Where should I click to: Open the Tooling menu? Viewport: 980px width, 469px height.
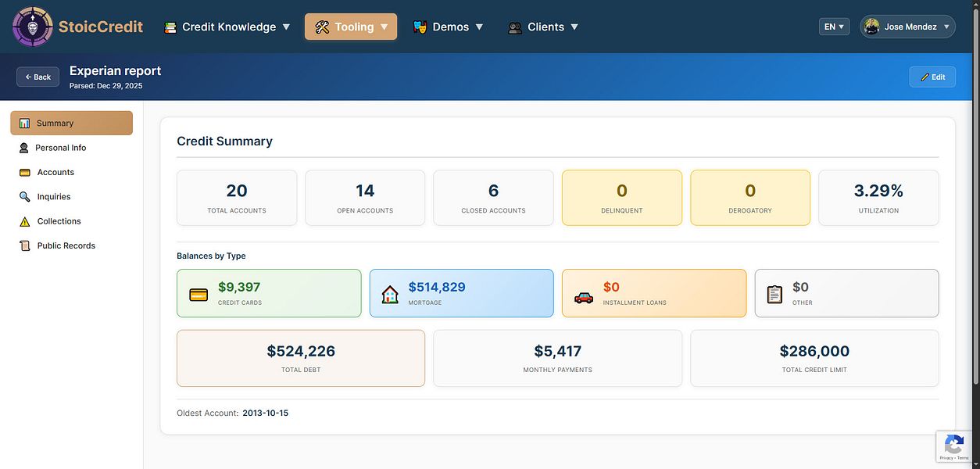[x=350, y=26]
